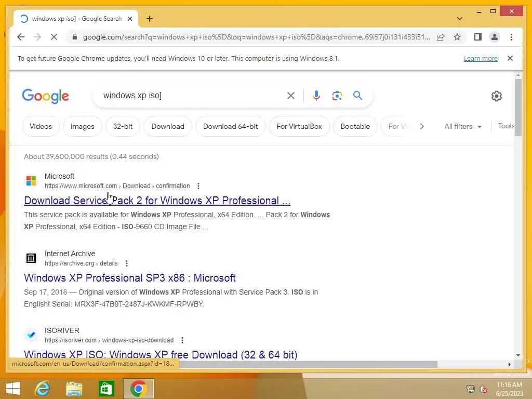Open the taskbar clock and date
Viewport: 532px width, 399px height.
click(x=509, y=389)
